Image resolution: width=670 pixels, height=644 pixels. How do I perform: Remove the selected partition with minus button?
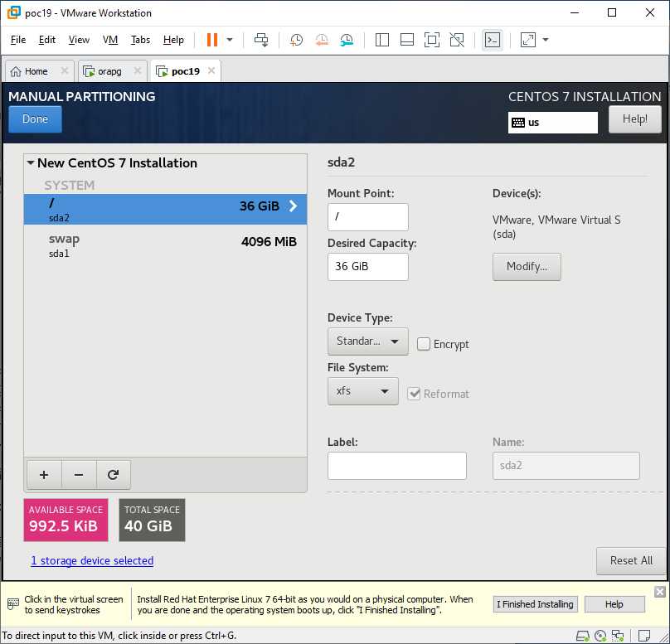coord(79,475)
